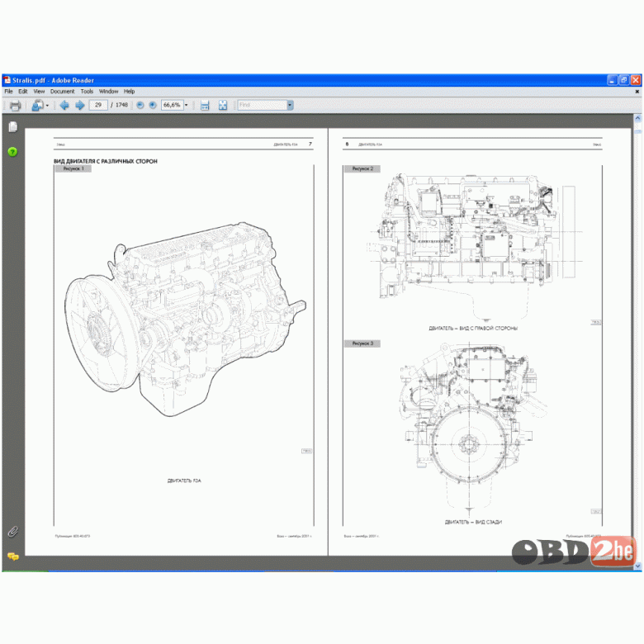This screenshot has height=644, width=644.
Task: Click the Adobe Reader title bar PDF icon
Action: click(x=7, y=80)
